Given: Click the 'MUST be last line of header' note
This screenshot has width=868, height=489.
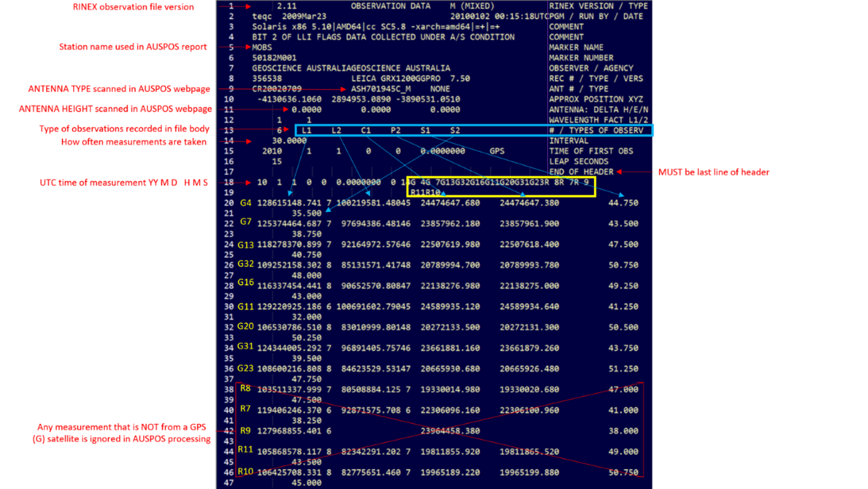Looking at the screenshot, I should 714,172.
